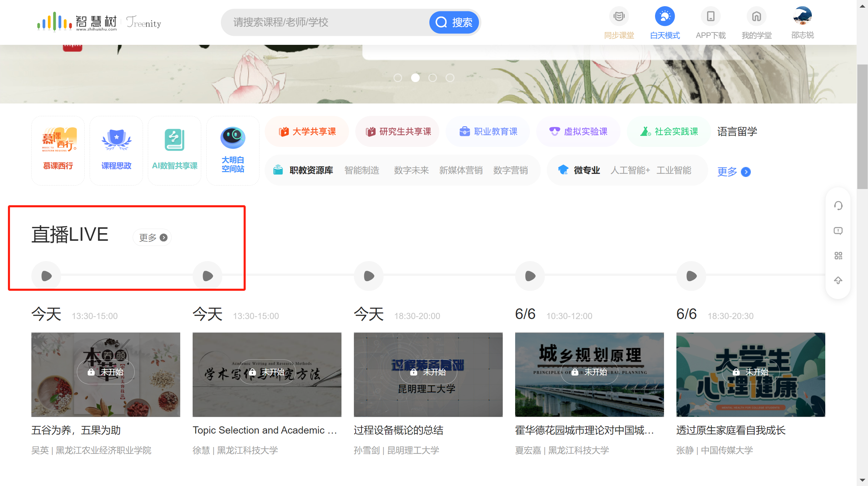The width and height of the screenshot is (868, 486).
Task: Click back-to-top arrow icon
Action: coord(838,280)
